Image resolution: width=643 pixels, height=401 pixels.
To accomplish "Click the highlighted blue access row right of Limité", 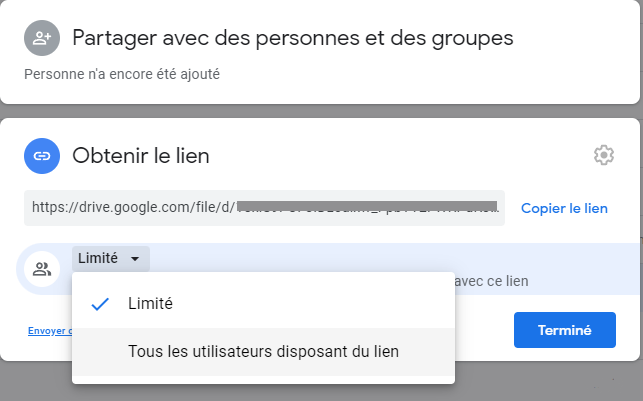I will pyautogui.click(x=394, y=257).
